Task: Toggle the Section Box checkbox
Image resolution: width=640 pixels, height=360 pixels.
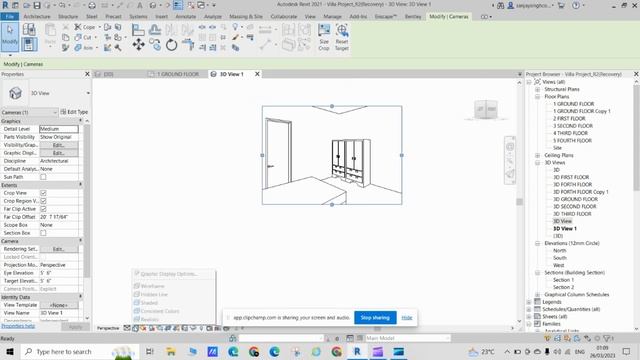Action: click(43, 233)
